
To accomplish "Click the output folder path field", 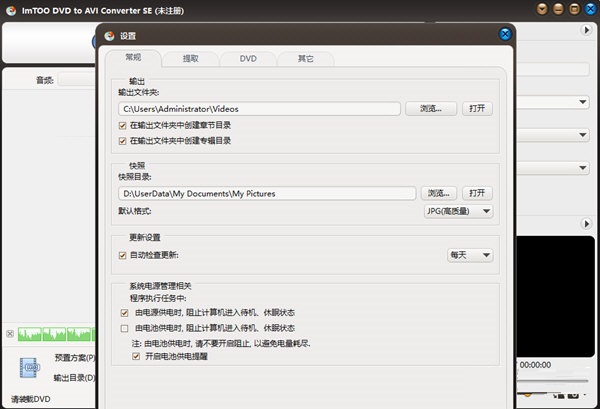I will pos(259,109).
